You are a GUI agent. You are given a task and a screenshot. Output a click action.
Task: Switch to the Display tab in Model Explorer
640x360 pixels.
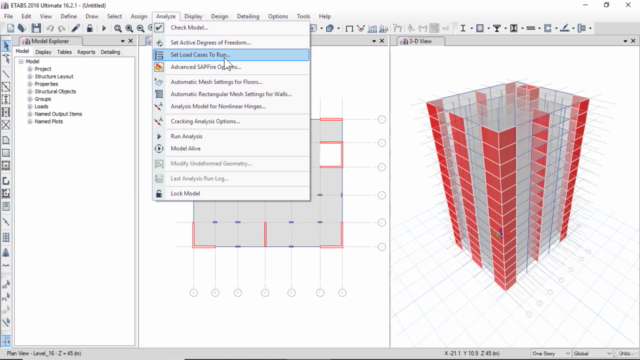[43, 52]
